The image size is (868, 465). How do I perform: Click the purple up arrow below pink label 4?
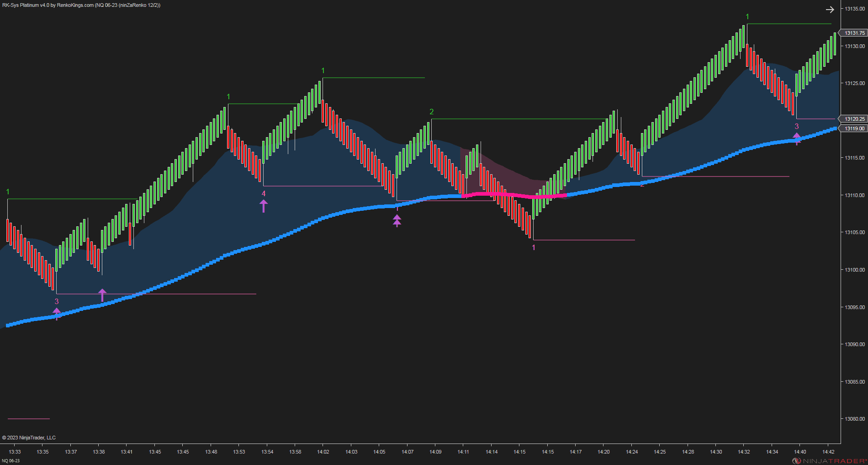point(264,206)
